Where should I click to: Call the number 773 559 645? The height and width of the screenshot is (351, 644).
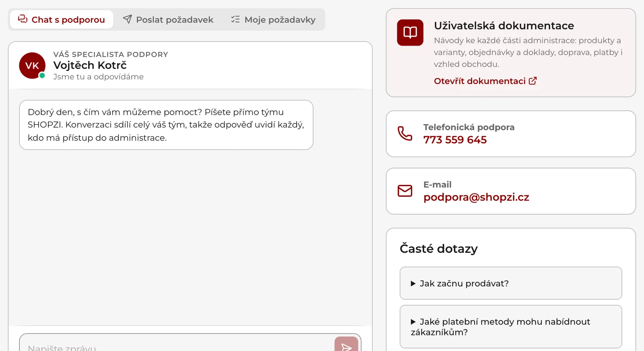(x=455, y=139)
